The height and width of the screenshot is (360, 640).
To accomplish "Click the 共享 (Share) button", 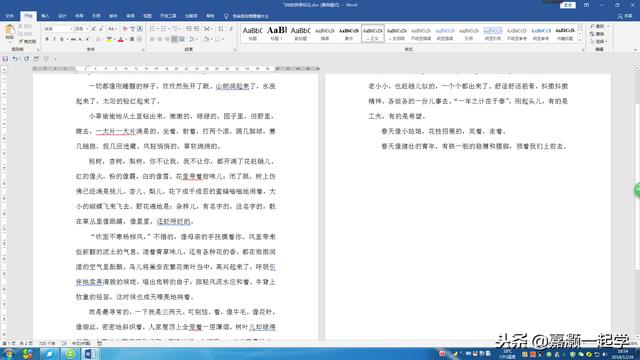I will click(625, 16).
